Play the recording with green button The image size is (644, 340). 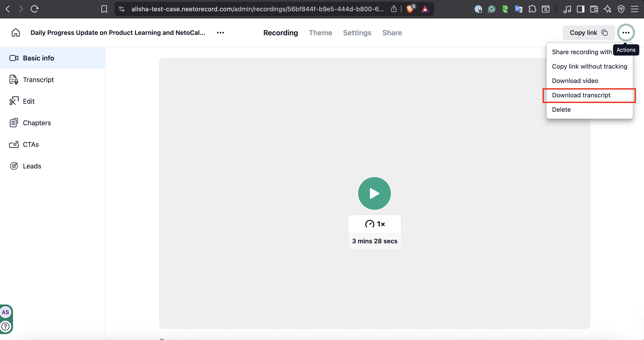coord(374,194)
